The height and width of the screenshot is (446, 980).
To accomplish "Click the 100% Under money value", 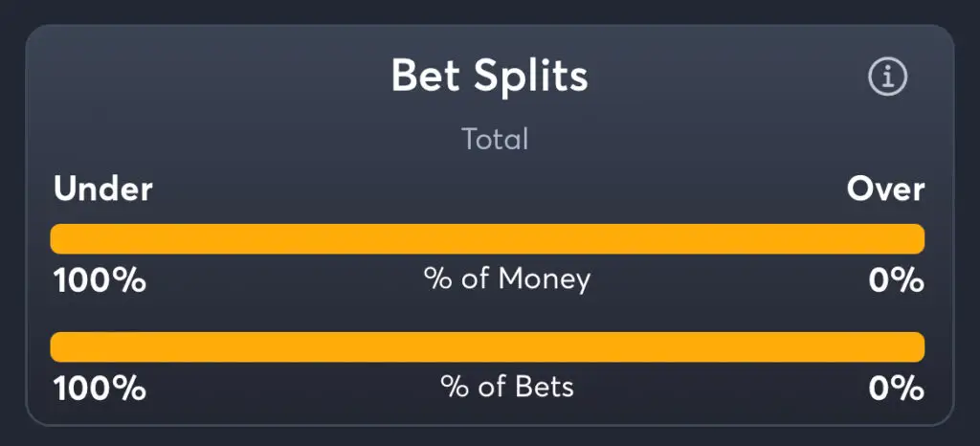I will tap(100, 280).
